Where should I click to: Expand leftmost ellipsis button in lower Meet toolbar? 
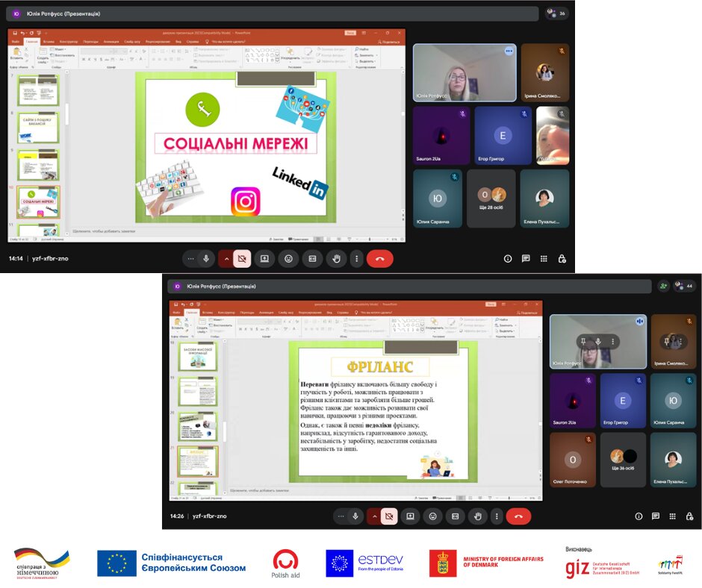(x=341, y=516)
